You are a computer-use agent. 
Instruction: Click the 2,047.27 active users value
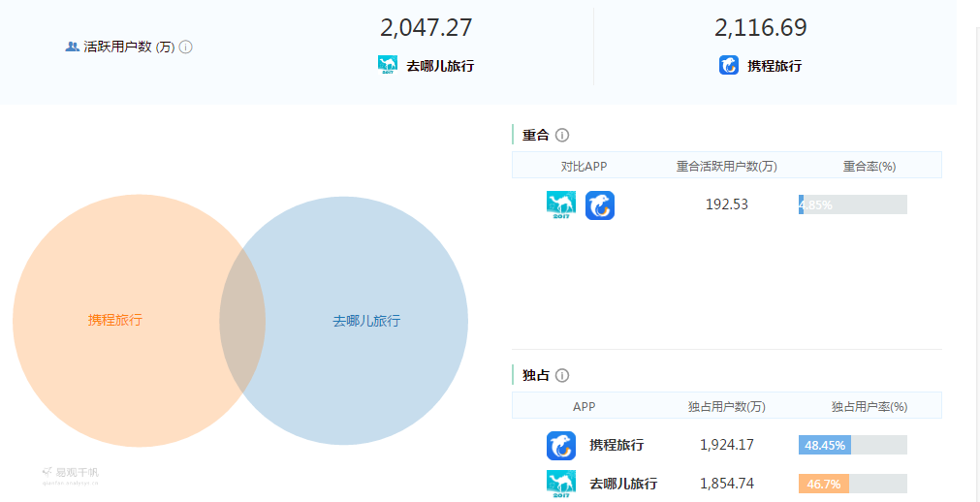[427, 28]
